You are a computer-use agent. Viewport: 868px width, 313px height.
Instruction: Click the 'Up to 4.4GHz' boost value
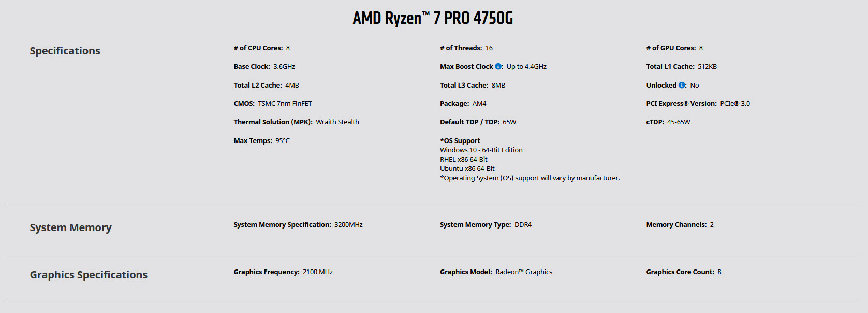526,67
